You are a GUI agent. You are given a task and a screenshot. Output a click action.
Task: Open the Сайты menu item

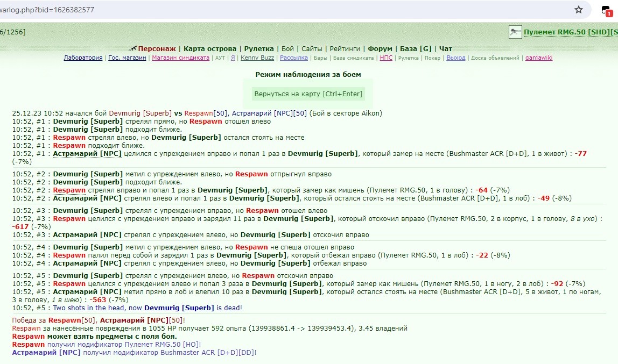(311, 49)
